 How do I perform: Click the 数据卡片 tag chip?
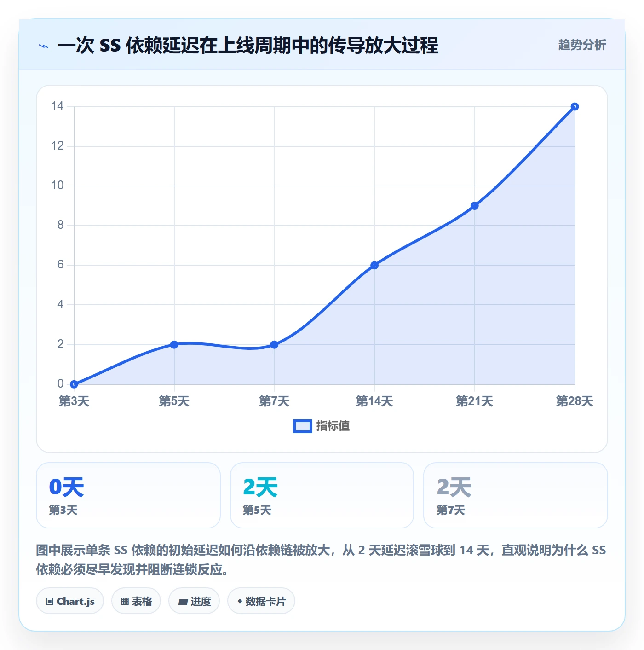tap(261, 601)
